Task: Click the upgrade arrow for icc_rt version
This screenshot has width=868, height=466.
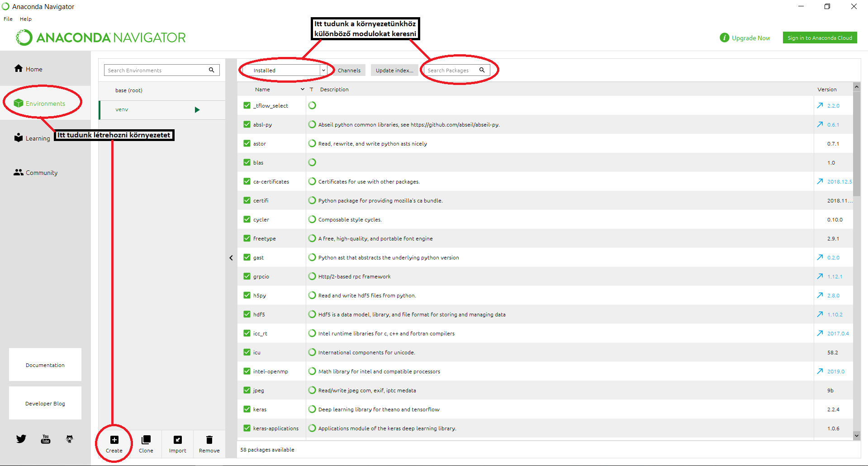Action: pyautogui.click(x=820, y=333)
